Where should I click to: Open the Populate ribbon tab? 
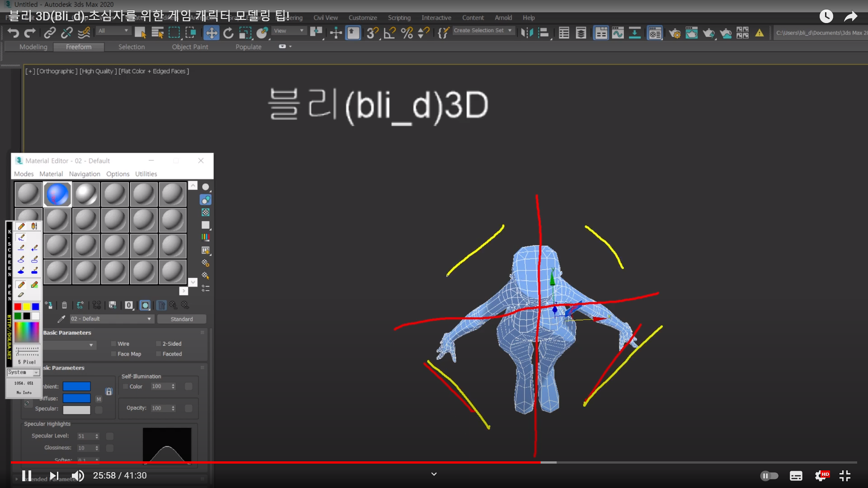click(x=248, y=47)
